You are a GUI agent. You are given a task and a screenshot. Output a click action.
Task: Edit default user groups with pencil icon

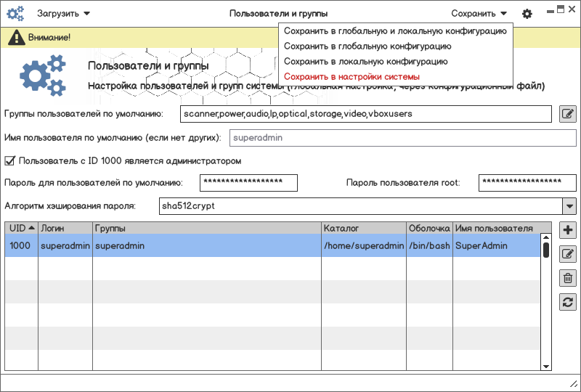coord(568,114)
